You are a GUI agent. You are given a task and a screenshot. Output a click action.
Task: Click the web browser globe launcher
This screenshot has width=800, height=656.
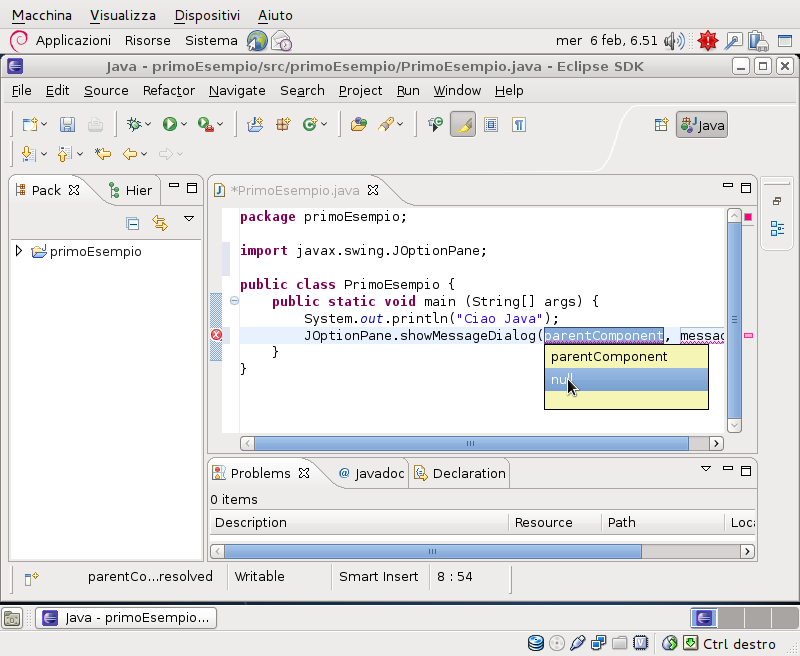[x=257, y=41]
